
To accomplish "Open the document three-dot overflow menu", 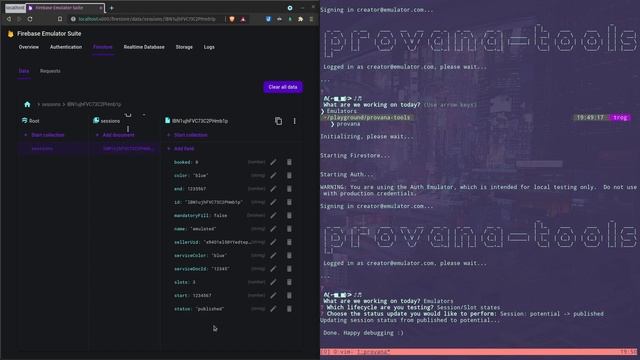I will click(294, 121).
